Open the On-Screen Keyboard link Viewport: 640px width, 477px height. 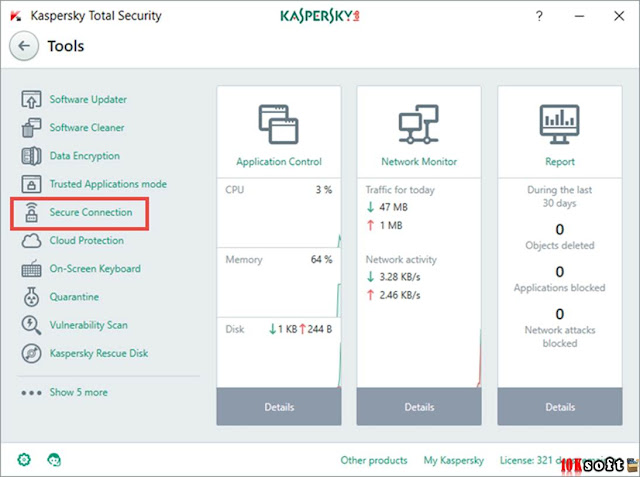coord(95,269)
